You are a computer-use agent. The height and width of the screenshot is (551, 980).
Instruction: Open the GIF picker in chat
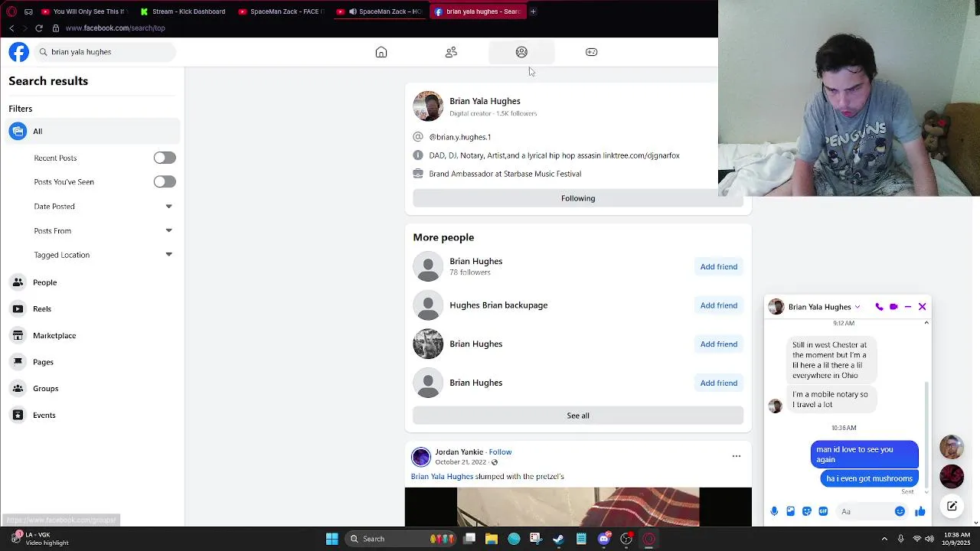823,511
